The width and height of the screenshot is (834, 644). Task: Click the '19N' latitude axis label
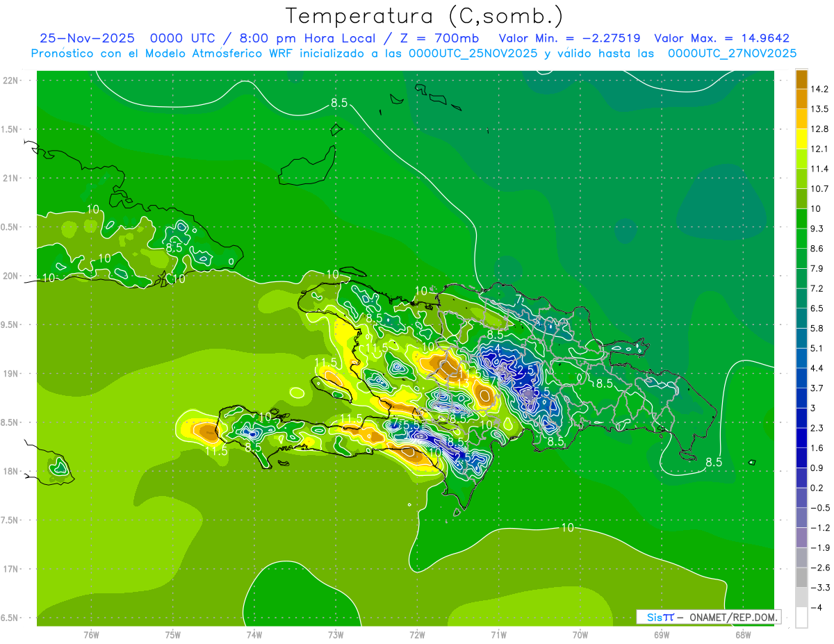(x=11, y=374)
